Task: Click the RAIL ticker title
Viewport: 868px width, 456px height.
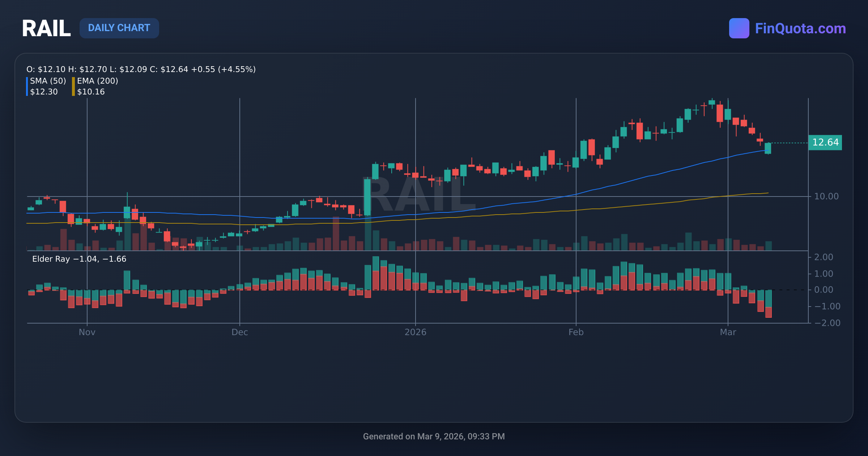Action: [x=46, y=28]
